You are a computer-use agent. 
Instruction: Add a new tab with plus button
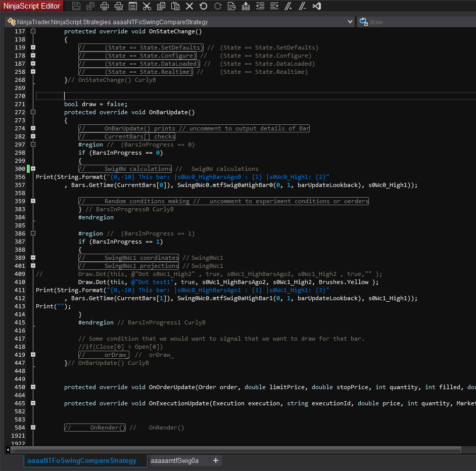point(216,460)
